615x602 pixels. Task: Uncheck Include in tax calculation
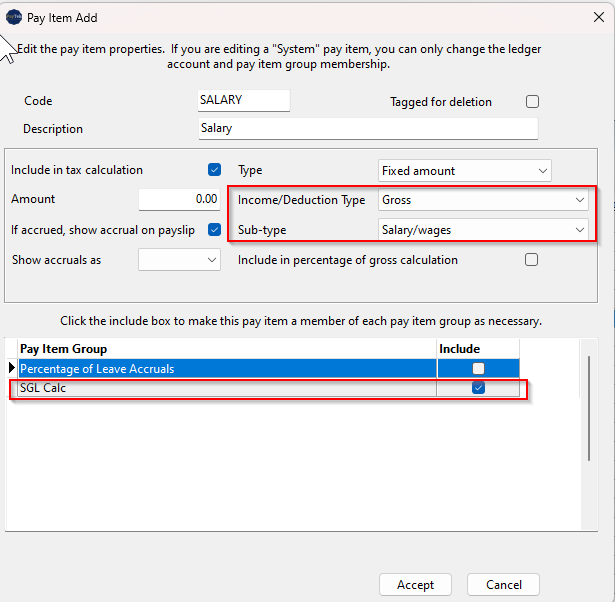214,170
